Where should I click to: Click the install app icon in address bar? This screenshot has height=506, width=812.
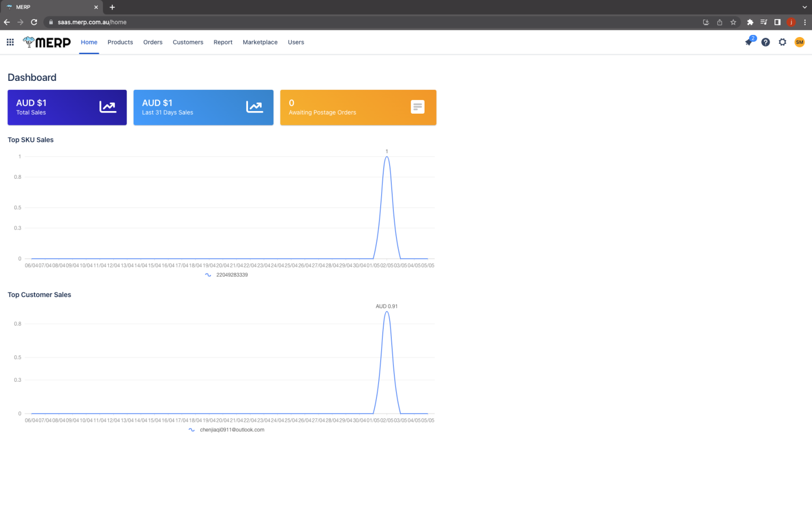pos(706,22)
